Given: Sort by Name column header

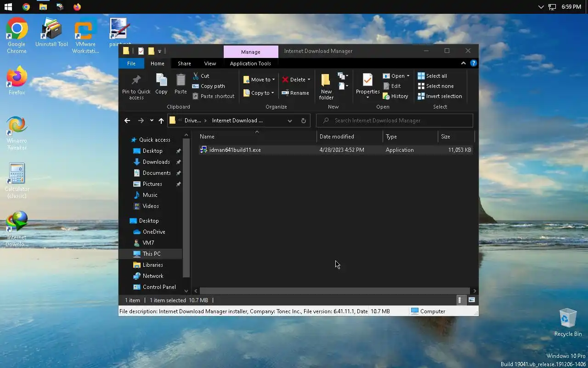Looking at the screenshot, I should 257,137.
